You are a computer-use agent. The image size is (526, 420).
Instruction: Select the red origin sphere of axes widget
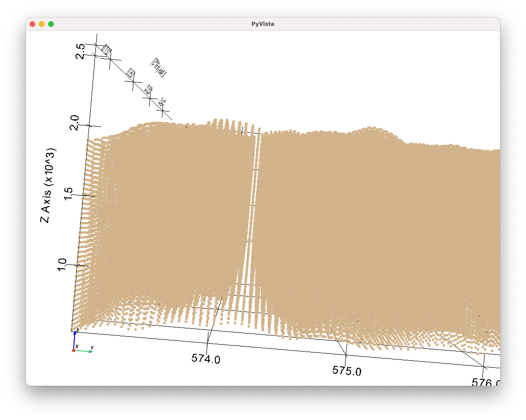point(74,350)
